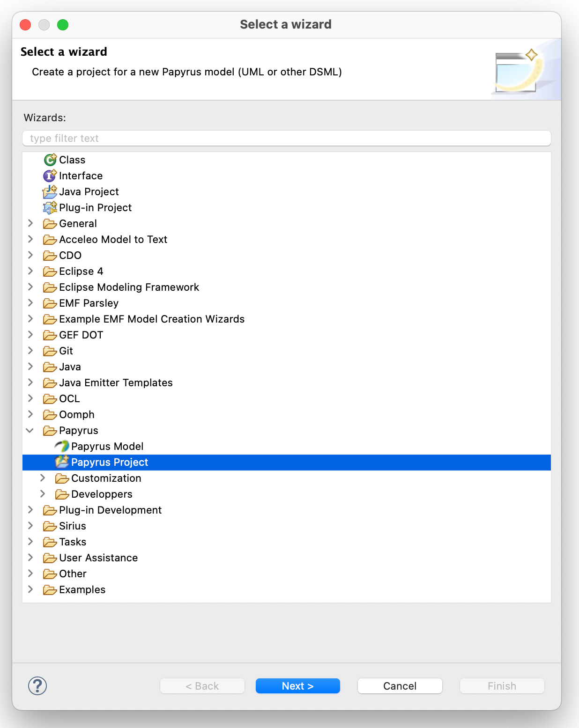The height and width of the screenshot is (728, 579).
Task: Expand the Developpers subfolder
Action: tap(43, 494)
